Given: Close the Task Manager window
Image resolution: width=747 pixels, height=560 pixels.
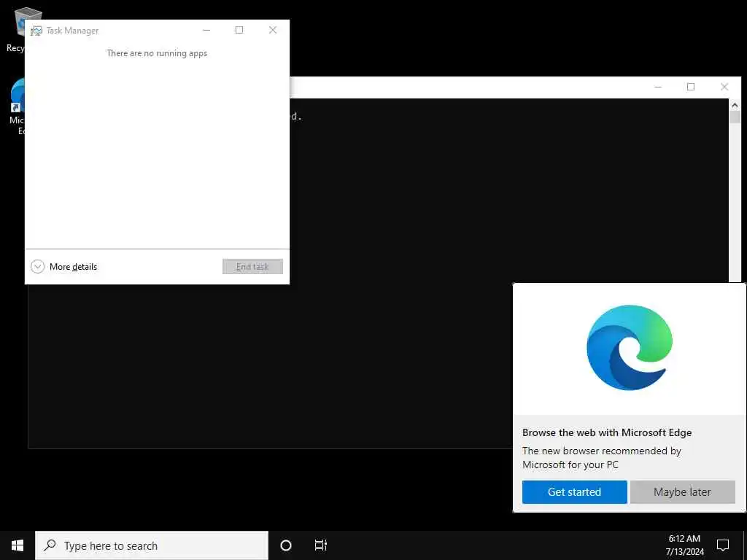Looking at the screenshot, I should click(273, 30).
